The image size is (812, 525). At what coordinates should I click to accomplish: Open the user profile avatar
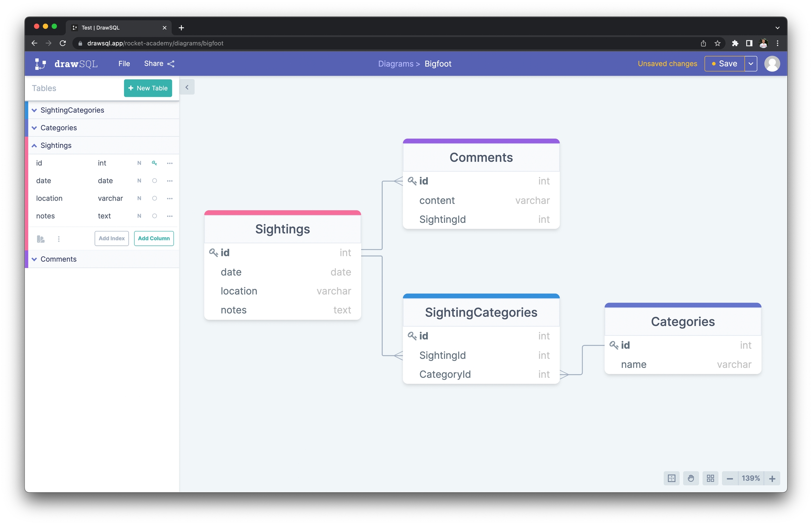[x=771, y=64]
